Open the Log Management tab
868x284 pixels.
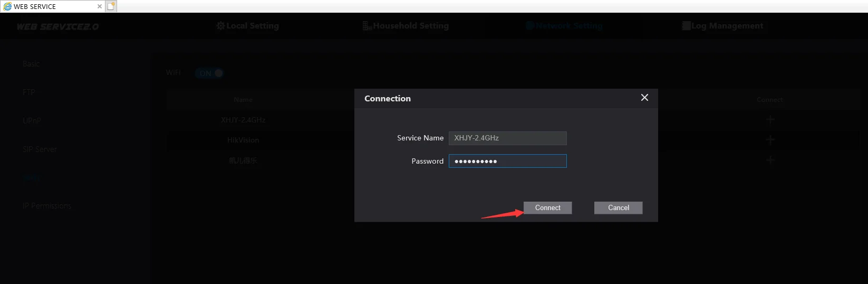click(x=722, y=26)
